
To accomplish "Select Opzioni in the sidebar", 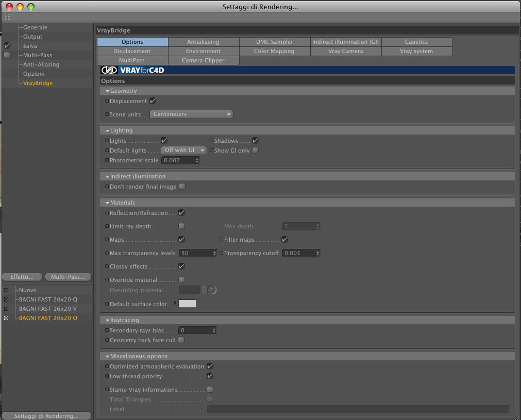I will tap(33, 74).
